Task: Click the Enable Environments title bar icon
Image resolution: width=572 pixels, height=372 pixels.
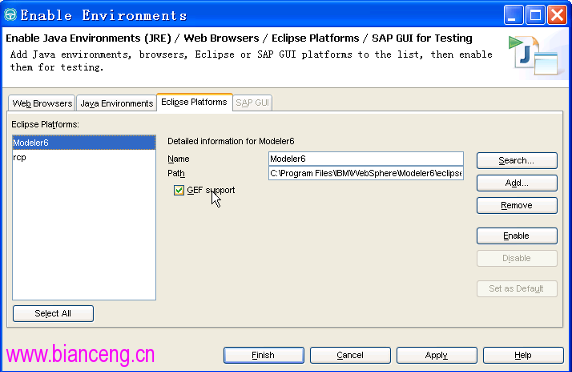Action: [x=11, y=15]
